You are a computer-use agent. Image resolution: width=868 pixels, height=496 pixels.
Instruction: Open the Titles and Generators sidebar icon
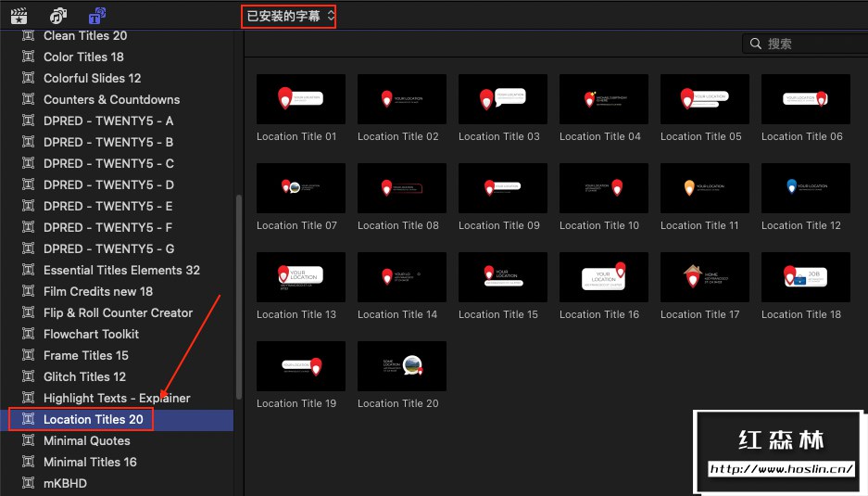coord(97,16)
